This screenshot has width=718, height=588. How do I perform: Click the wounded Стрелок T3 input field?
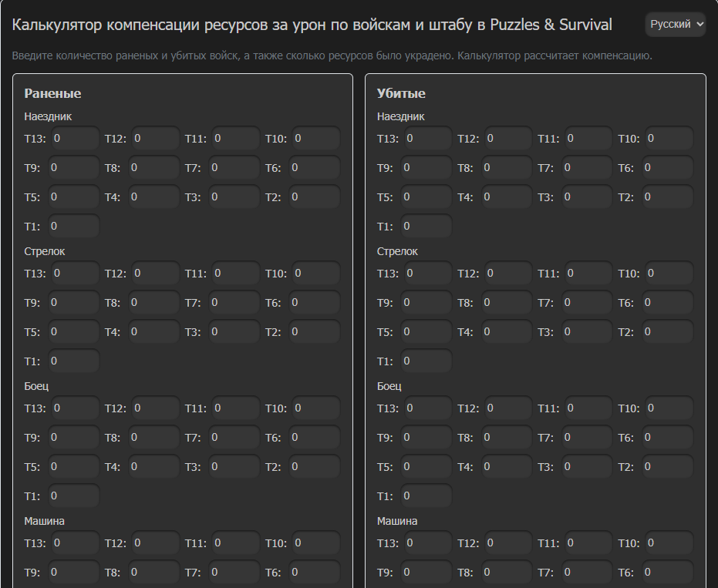(x=234, y=332)
